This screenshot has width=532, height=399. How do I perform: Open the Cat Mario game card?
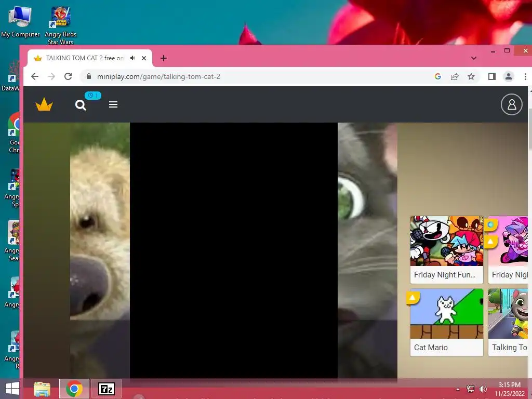pos(446,322)
